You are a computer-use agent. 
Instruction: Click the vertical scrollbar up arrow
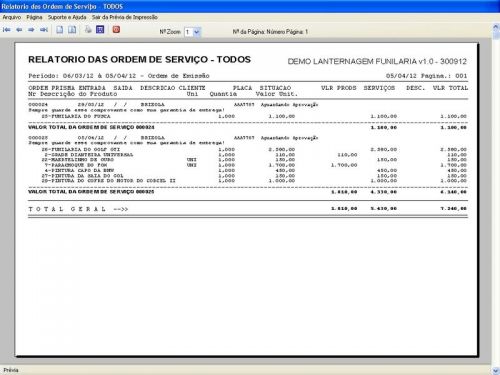(x=496, y=27)
